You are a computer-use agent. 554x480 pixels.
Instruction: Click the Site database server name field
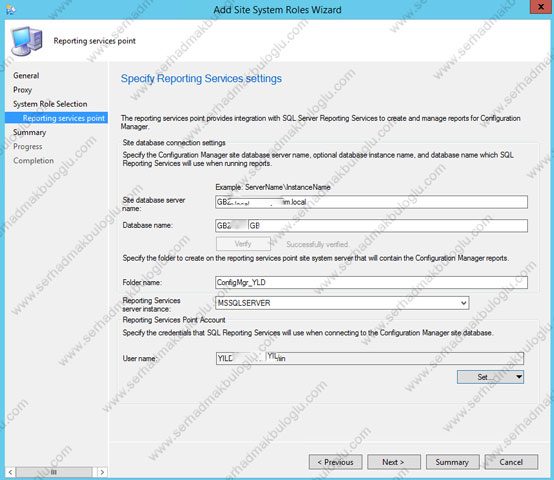371,202
